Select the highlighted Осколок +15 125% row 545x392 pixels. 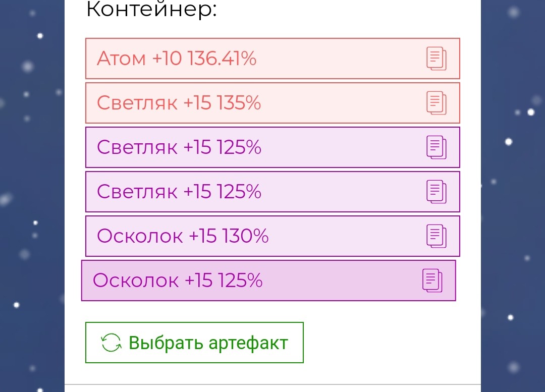pos(268,281)
